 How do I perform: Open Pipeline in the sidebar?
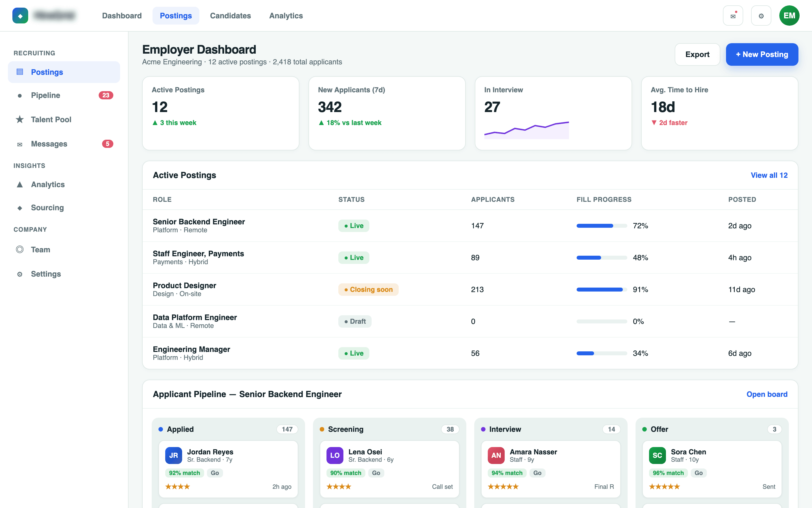pyautogui.click(x=64, y=95)
